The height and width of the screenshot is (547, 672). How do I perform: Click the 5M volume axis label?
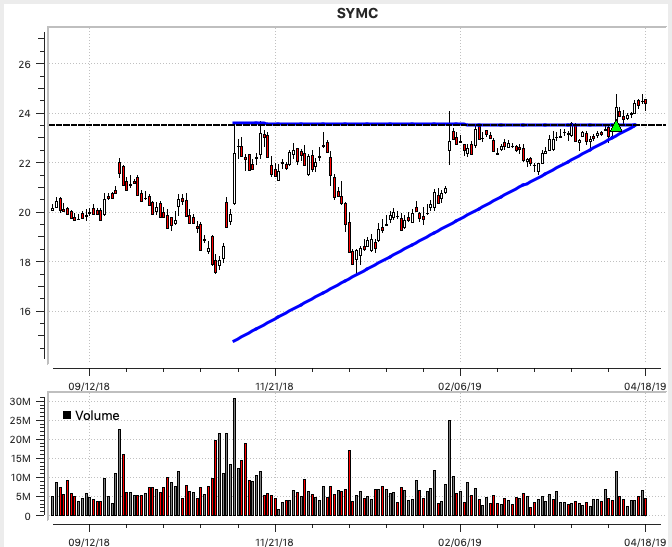pos(23,497)
